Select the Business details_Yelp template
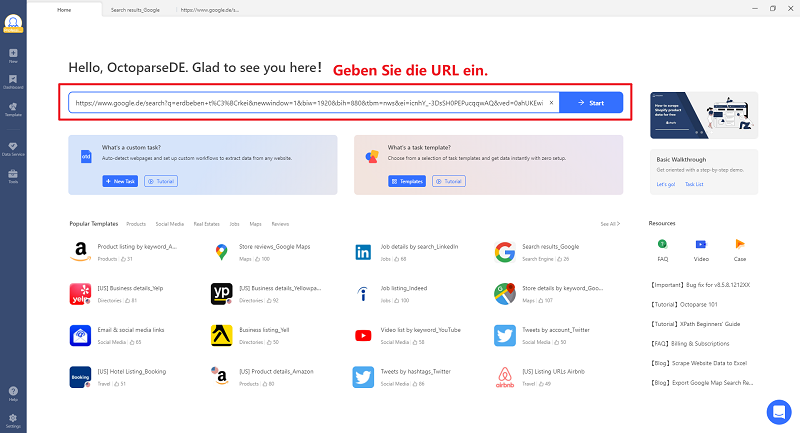The height and width of the screenshot is (433, 800). 117,294
